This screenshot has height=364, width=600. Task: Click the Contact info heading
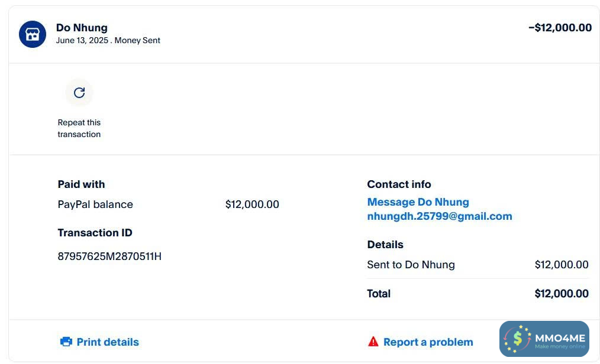(x=399, y=184)
